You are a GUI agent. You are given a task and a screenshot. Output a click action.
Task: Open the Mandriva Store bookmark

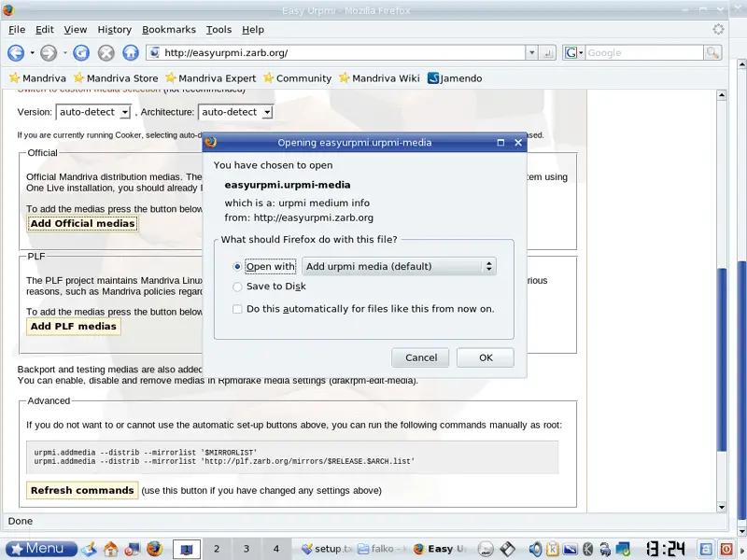[116, 78]
